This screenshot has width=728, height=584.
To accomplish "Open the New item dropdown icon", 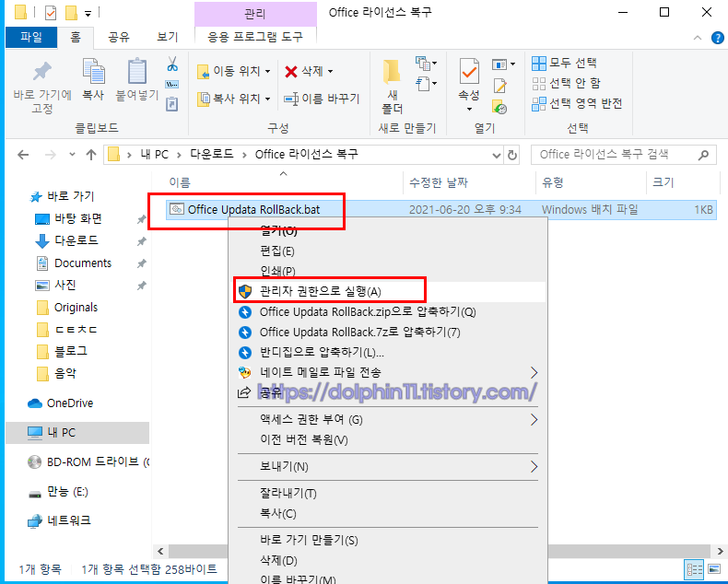I will (x=426, y=64).
